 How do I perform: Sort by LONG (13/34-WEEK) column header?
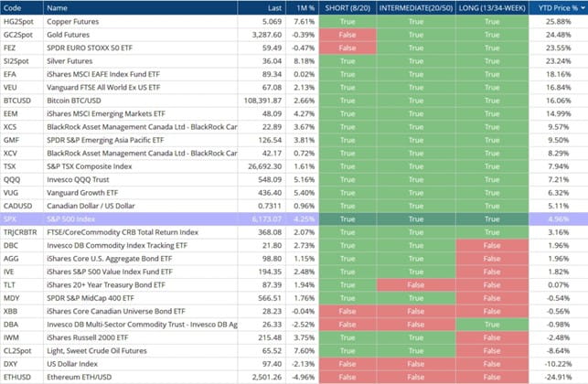492,8
